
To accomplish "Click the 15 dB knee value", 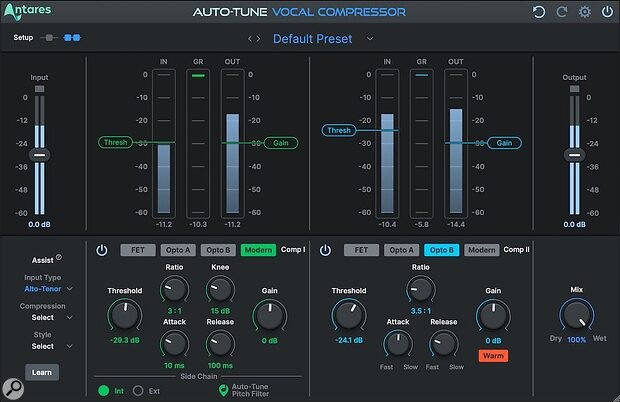I will [x=220, y=311].
